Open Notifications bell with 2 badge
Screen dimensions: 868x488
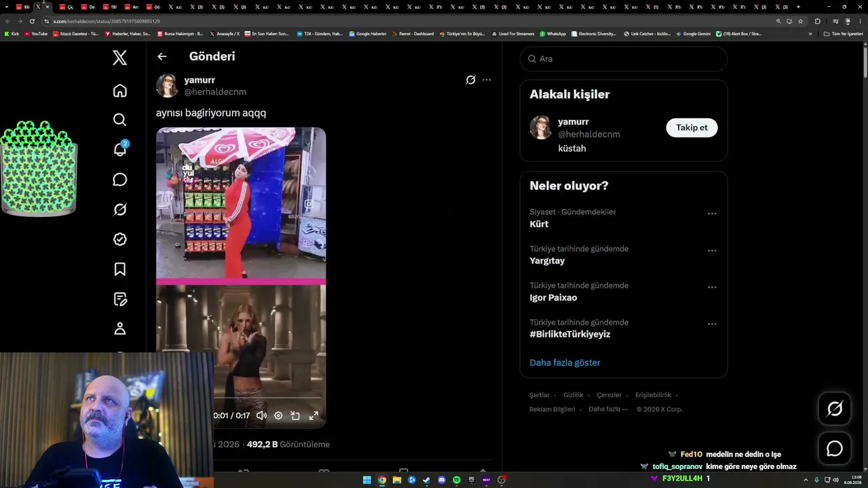tap(120, 149)
